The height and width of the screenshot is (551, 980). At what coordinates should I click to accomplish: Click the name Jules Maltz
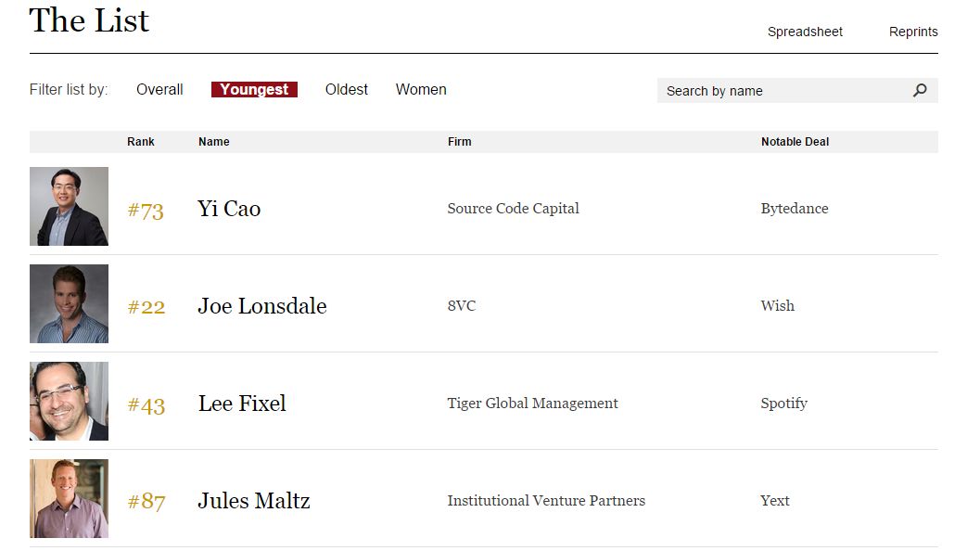(254, 501)
